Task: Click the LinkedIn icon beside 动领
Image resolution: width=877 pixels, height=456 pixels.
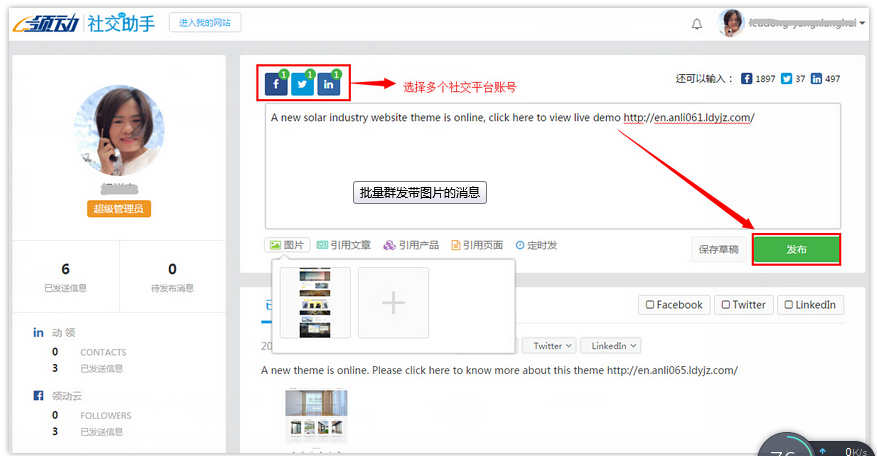Action: pyautogui.click(x=38, y=333)
